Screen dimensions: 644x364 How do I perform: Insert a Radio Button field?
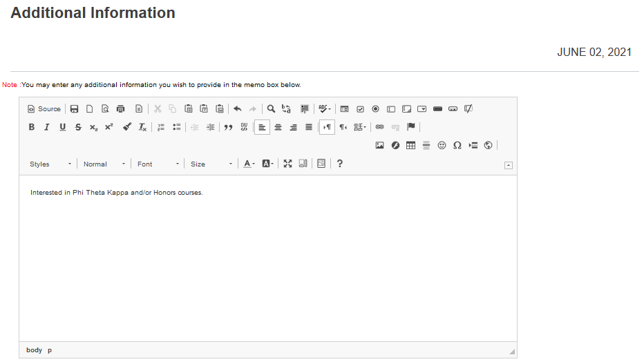pyautogui.click(x=375, y=108)
